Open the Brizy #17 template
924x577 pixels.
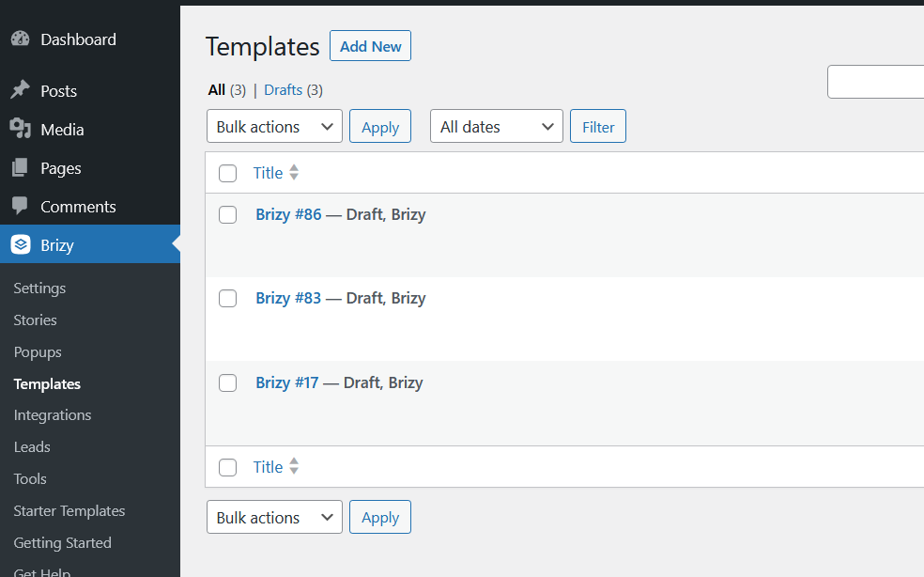tap(286, 382)
